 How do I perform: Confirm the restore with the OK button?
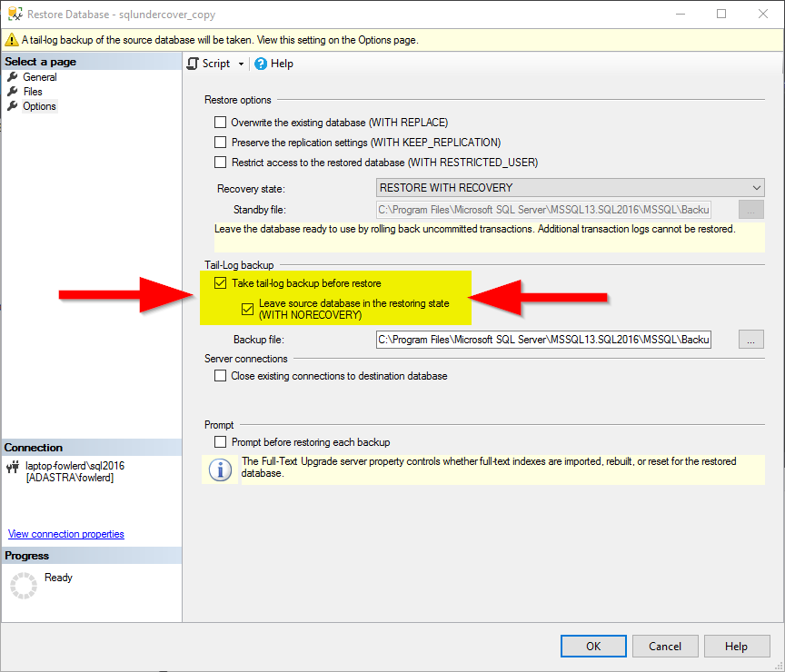(592, 646)
